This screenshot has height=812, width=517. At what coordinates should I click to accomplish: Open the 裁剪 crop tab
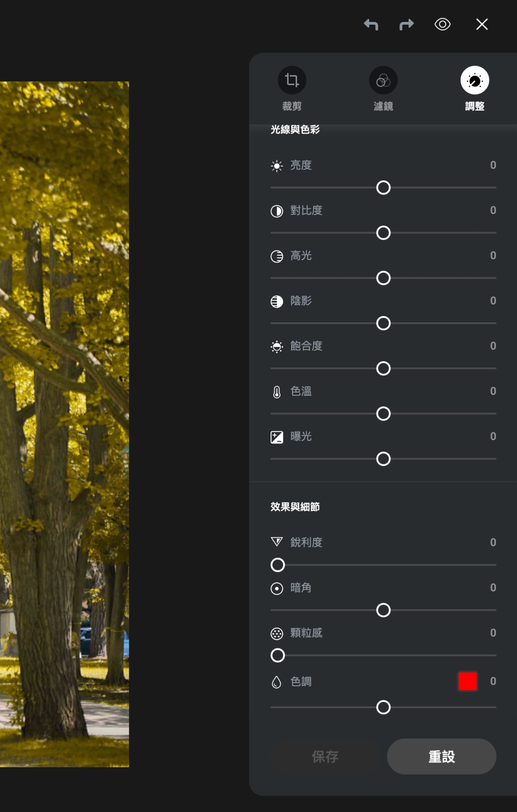point(292,81)
